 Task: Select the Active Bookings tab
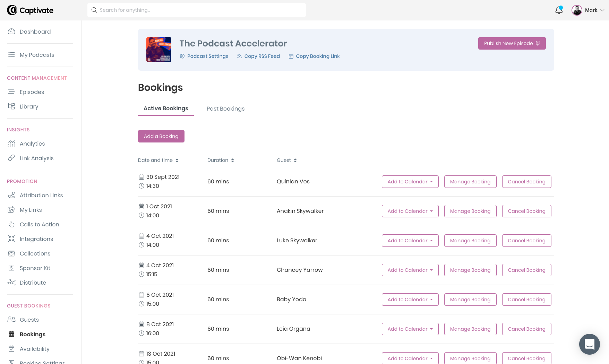[166, 108]
